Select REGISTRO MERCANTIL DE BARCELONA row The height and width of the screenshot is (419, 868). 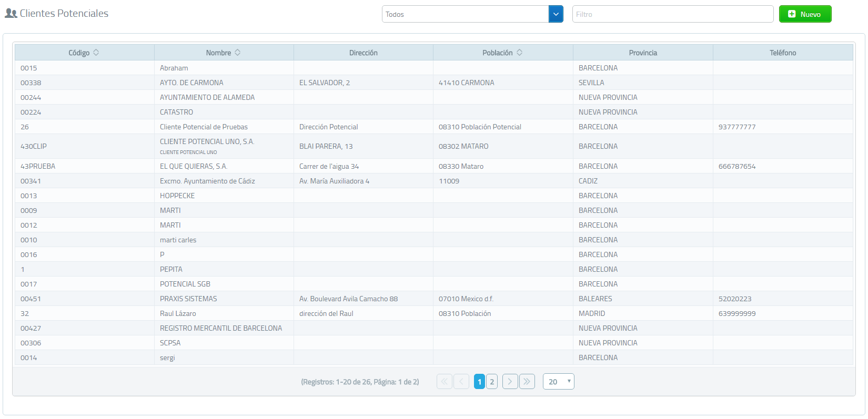pyautogui.click(x=434, y=328)
